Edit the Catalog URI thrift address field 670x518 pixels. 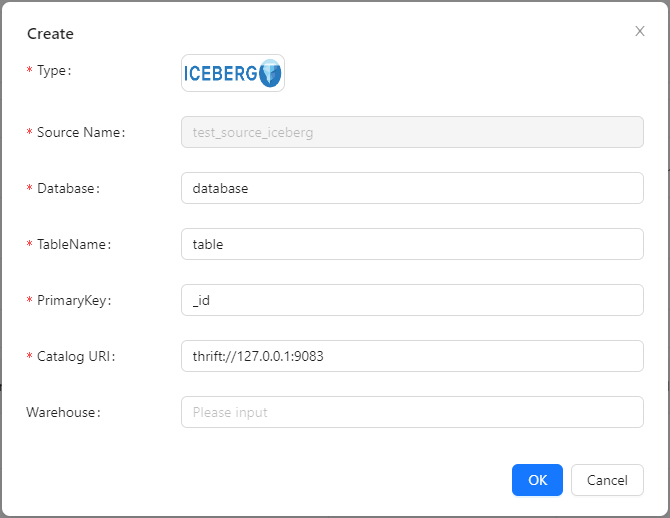(411, 356)
